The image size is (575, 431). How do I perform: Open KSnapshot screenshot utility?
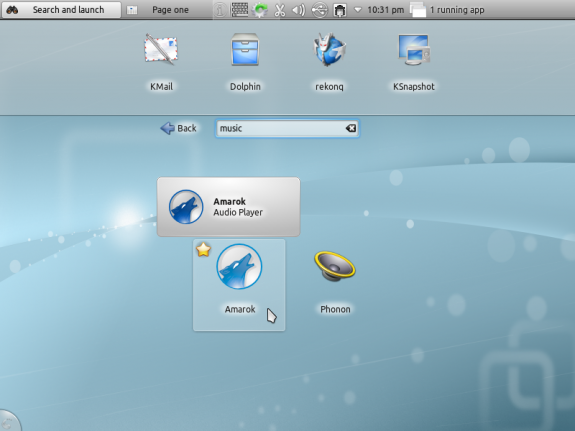coord(414,50)
